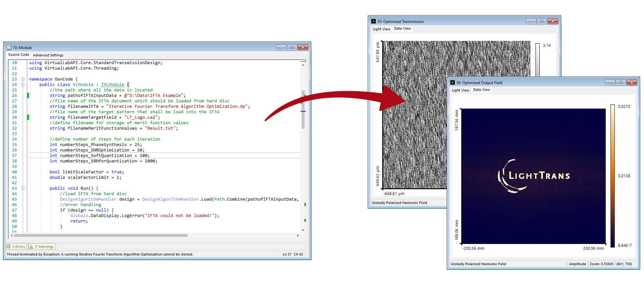Click the scaleFactorLimit = 1 line
This screenshot has width=644, height=285.
(85, 177)
